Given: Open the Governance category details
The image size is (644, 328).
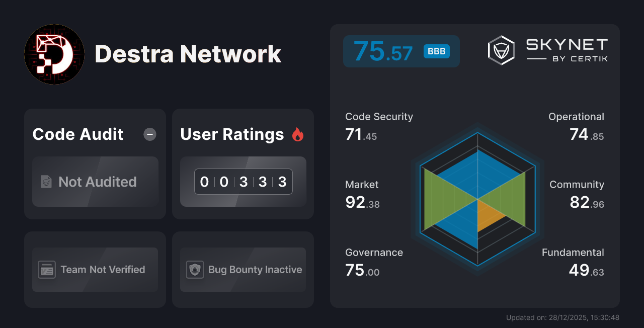Looking at the screenshot, I should [374, 261].
